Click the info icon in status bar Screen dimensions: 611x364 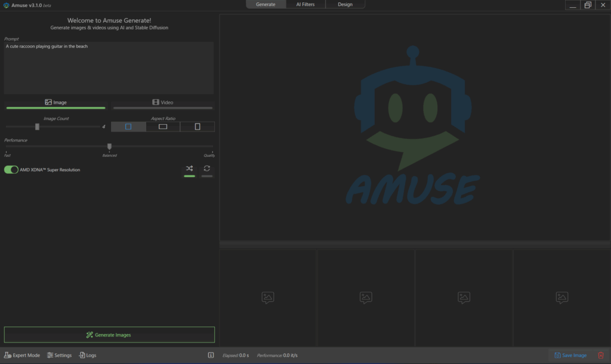[x=211, y=355]
